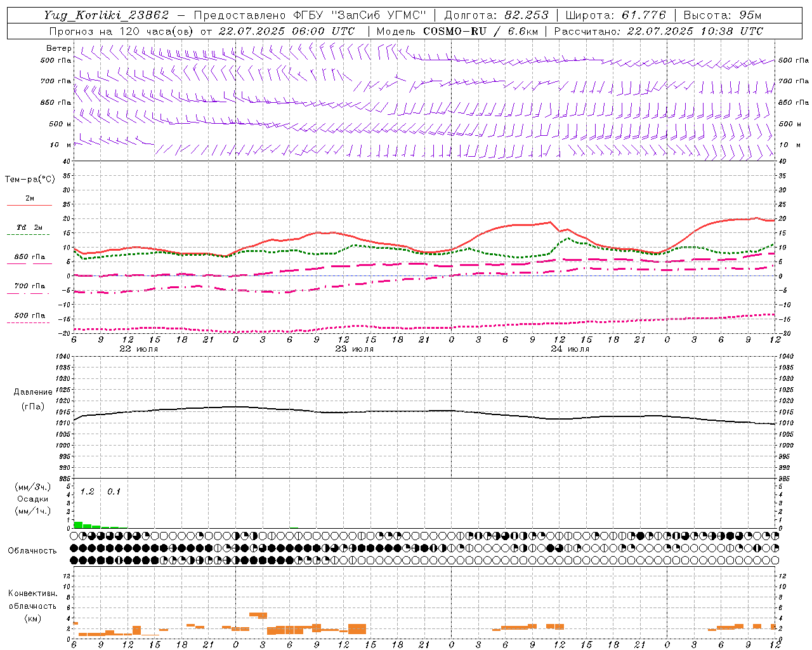Click the (км) unit label for convective cloud

coord(33,618)
